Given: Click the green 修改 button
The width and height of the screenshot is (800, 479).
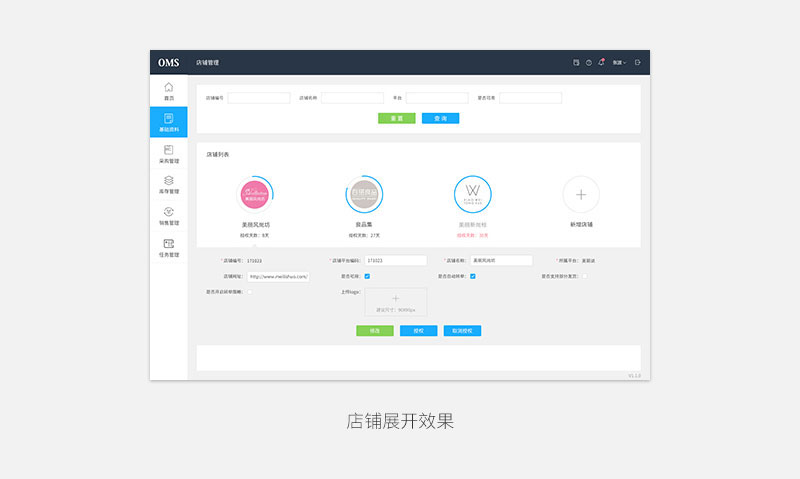Looking at the screenshot, I should click(374, 331).
